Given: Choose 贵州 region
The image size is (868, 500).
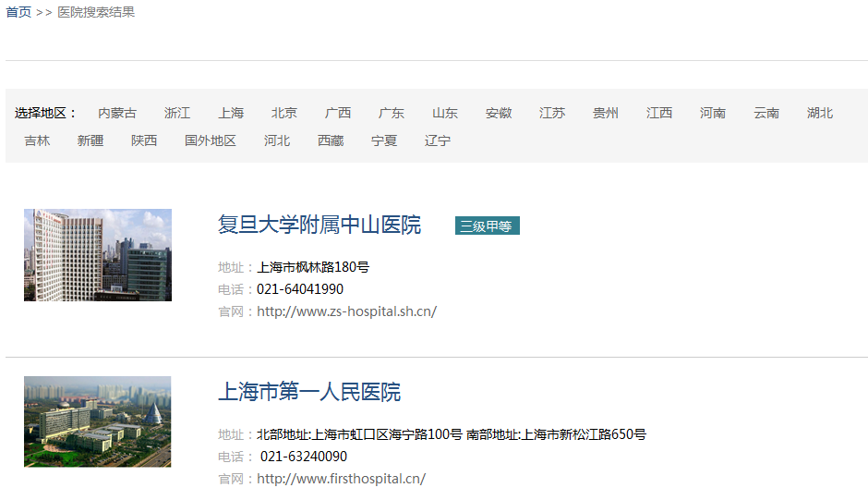Looking at the screenshot, I should (x=606, y=113).
